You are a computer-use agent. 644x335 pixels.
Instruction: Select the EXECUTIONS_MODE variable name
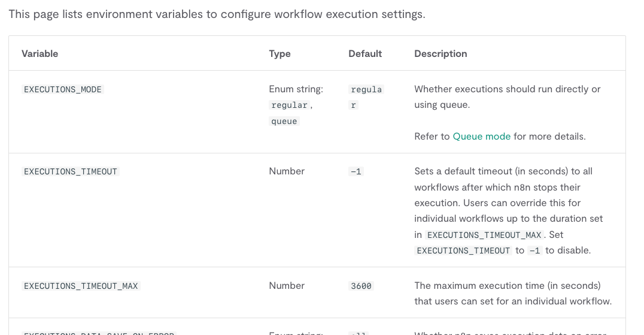tap(63, 89)
